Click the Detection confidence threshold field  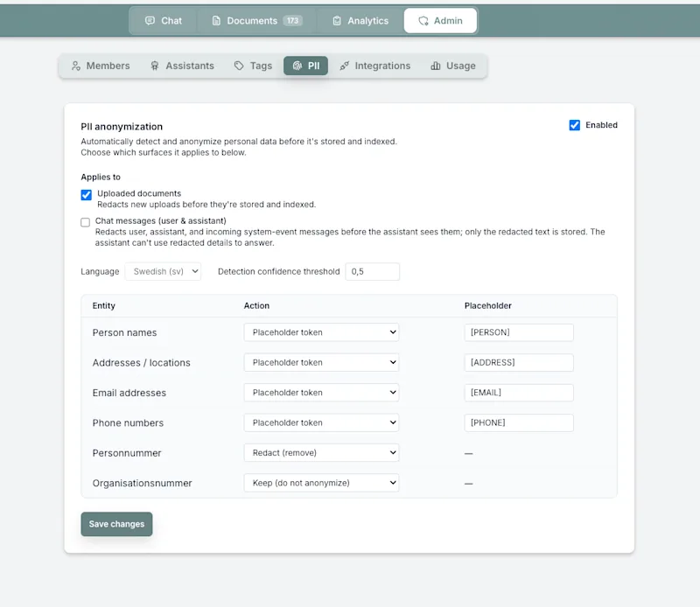pyautogui.click(x=373, y=271)
